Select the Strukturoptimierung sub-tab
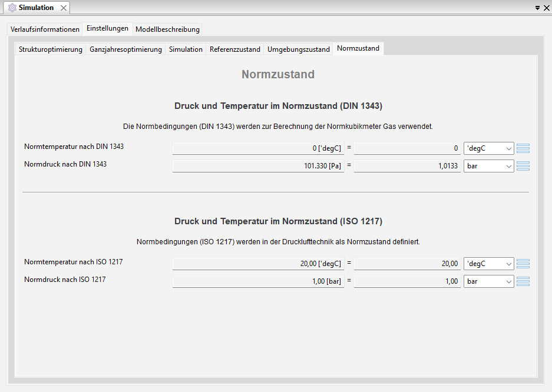Image resolution: width=552 pixels, height=392 pixels. [x=51, y=49]
